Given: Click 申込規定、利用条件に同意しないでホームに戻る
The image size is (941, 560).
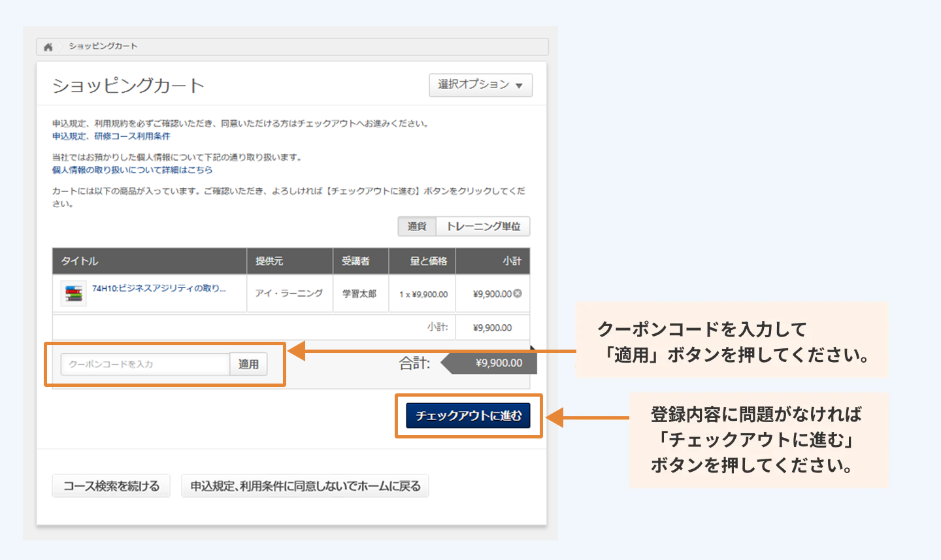Looking at the screenshot, I should (305, 486).
